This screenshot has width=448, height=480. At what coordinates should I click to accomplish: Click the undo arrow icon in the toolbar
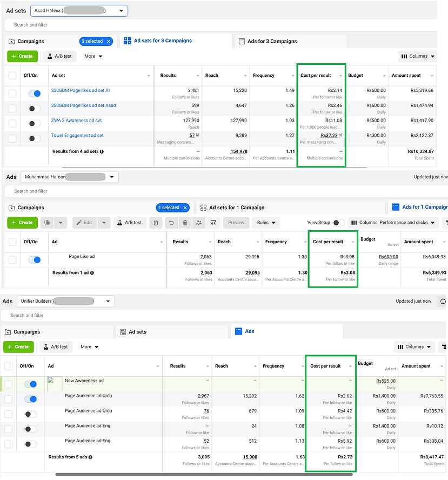171,223
